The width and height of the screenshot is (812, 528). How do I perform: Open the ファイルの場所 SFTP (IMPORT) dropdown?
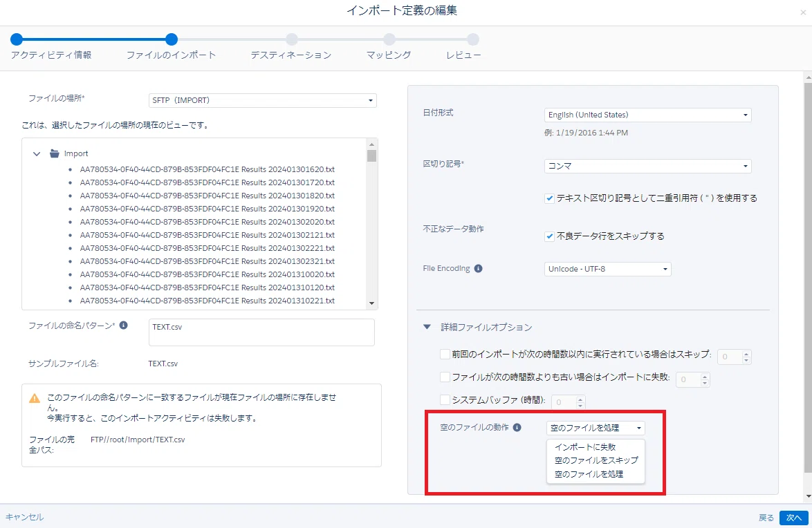[263, 100]
